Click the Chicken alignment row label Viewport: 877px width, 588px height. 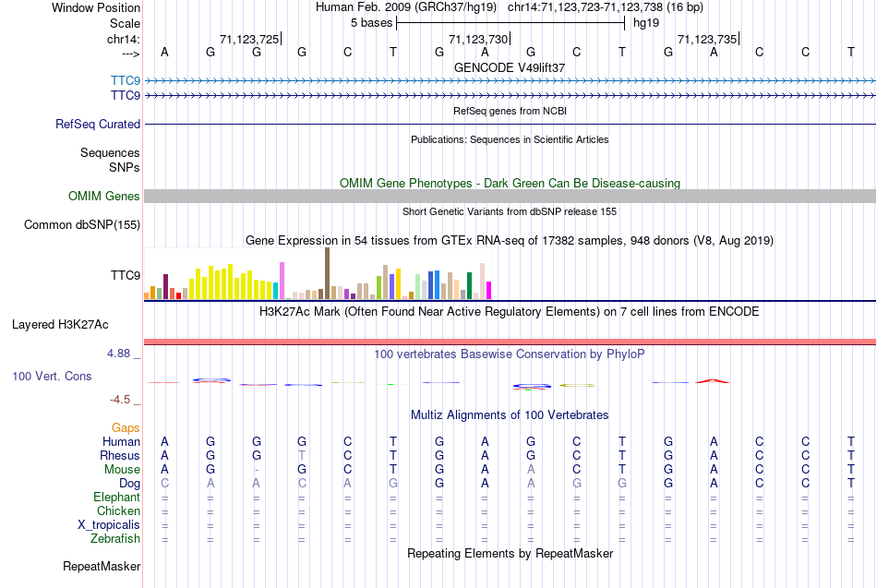118,510
